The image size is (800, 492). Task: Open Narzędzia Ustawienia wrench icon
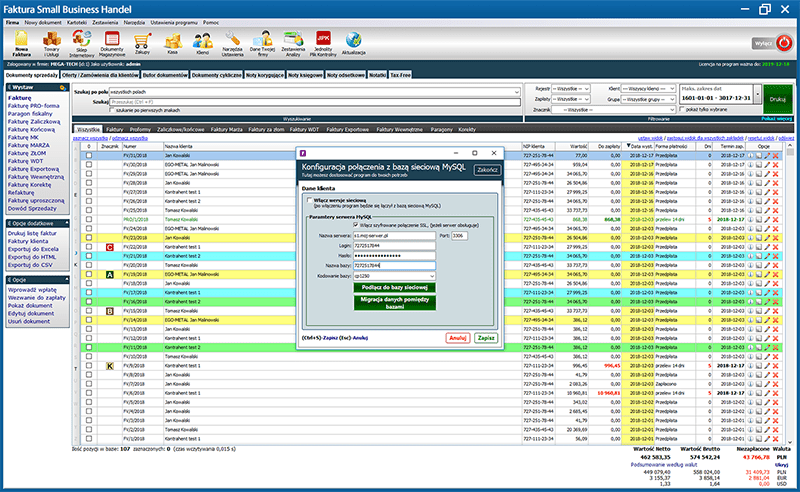tap(233, 43)
